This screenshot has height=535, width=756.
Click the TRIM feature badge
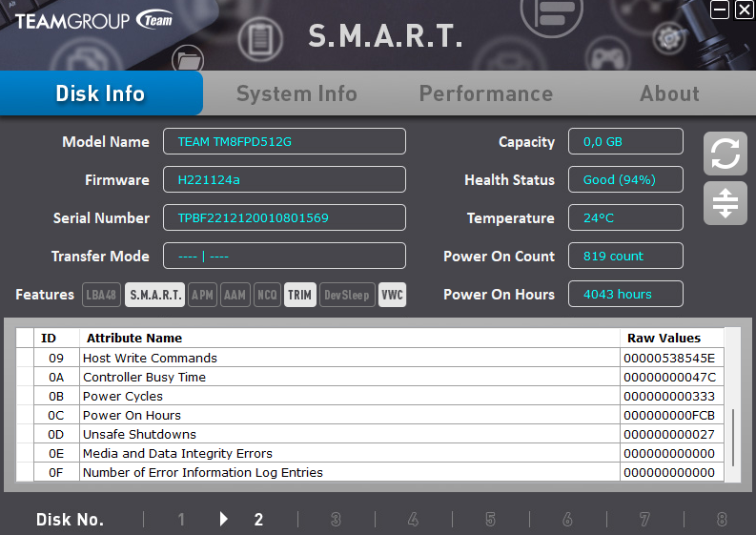click(x=299, y=295)
